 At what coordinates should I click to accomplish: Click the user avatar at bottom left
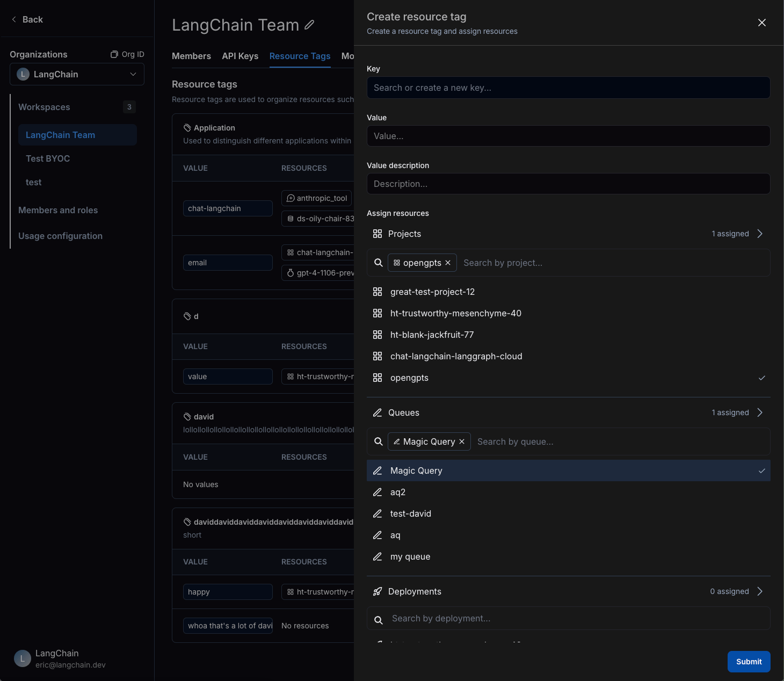[23, 658]
